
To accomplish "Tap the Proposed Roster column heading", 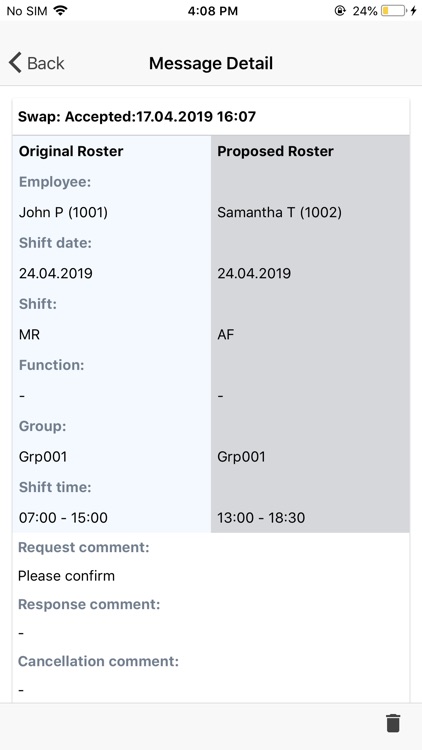I will [x=276, y=151].
